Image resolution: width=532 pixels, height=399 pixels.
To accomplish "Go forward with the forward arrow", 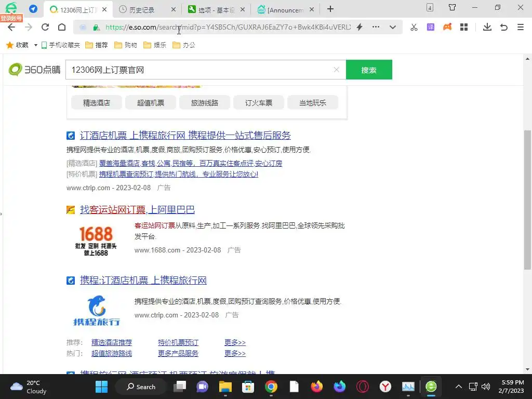I will click(29, 27).
